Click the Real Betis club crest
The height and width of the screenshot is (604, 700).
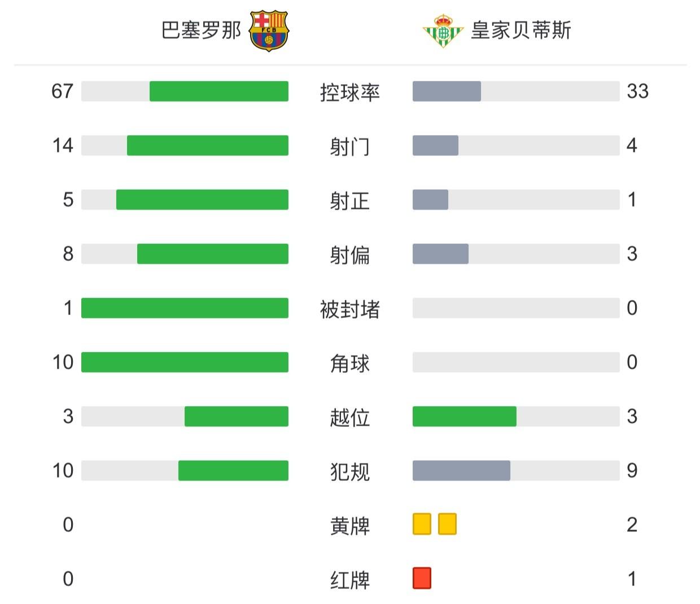[x=443, y=31]
